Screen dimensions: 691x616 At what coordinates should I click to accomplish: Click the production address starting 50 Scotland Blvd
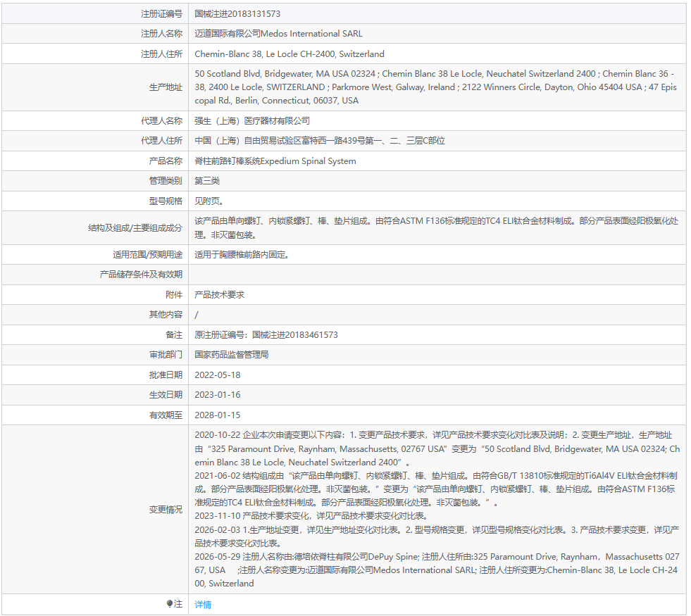point(436,87)
